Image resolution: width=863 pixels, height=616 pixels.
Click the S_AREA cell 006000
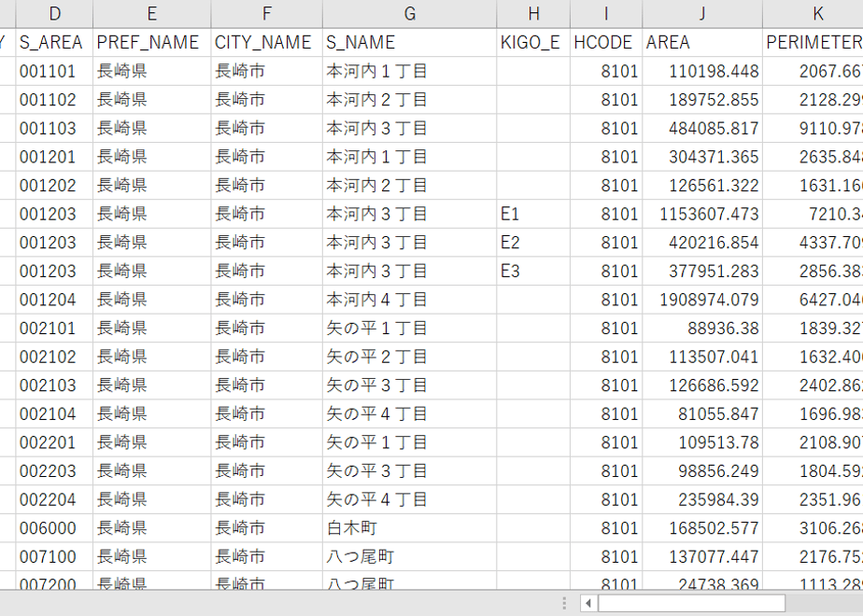tap(54, 528)
